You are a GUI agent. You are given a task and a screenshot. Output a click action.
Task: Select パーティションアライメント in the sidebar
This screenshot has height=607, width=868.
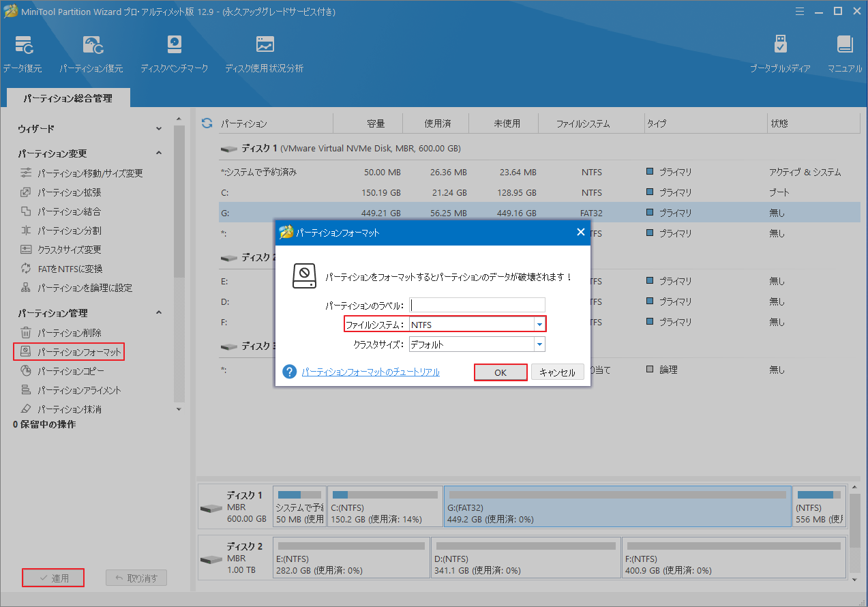(71, 390)
